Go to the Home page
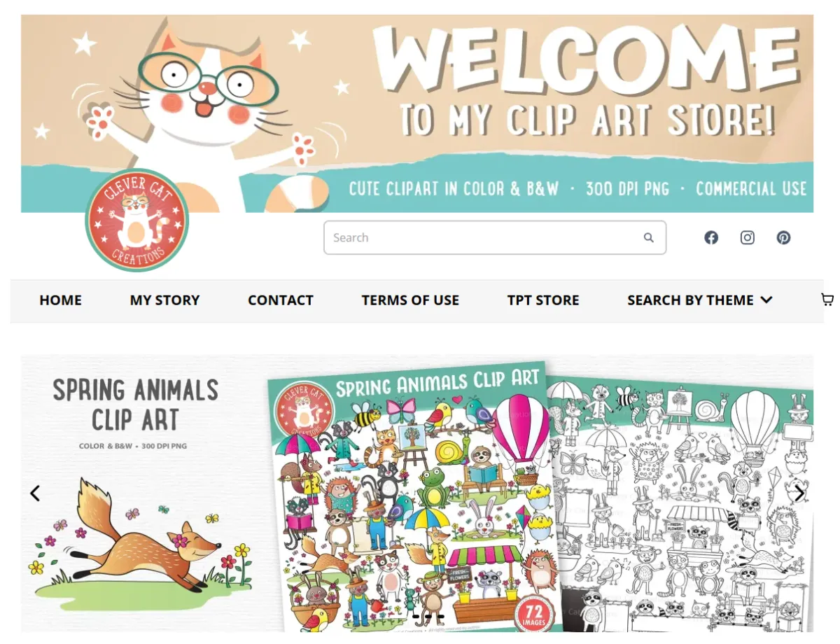 pos(60,300)
